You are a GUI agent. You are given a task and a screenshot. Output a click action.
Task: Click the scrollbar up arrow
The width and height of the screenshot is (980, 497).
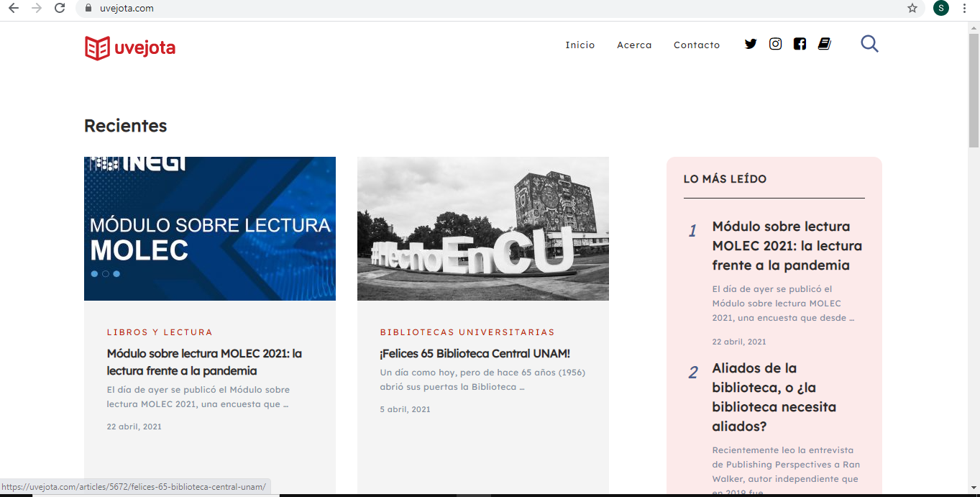(x=974, y=27)
